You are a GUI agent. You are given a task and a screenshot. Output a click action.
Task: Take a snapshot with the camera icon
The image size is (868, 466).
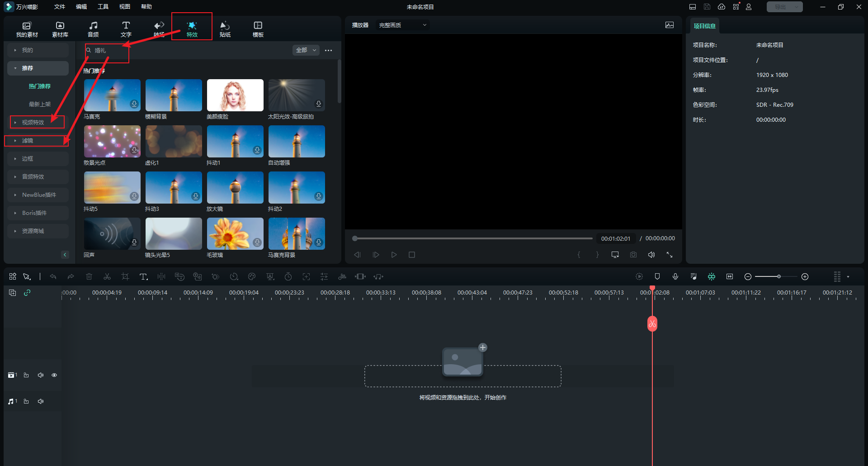click(x=633, y=255)
